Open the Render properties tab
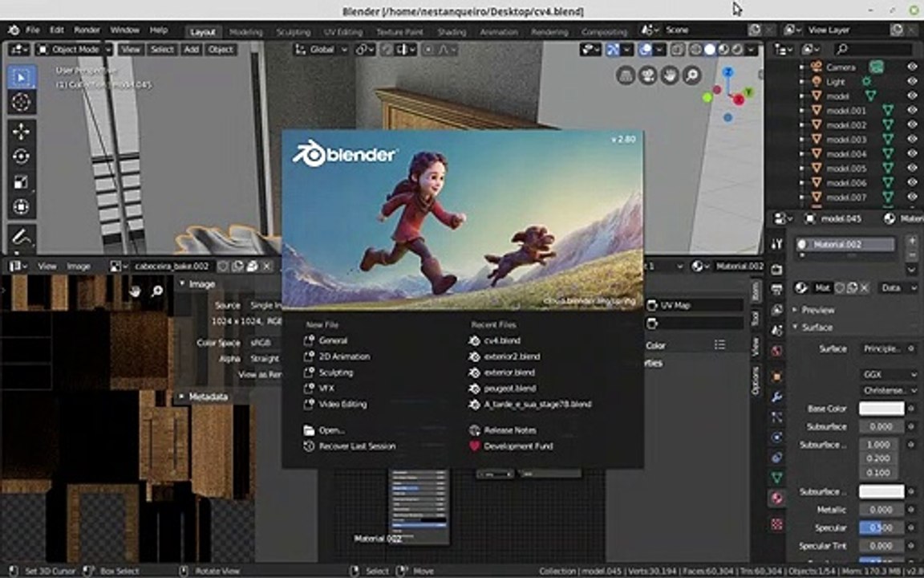 [x=776, y=269]
